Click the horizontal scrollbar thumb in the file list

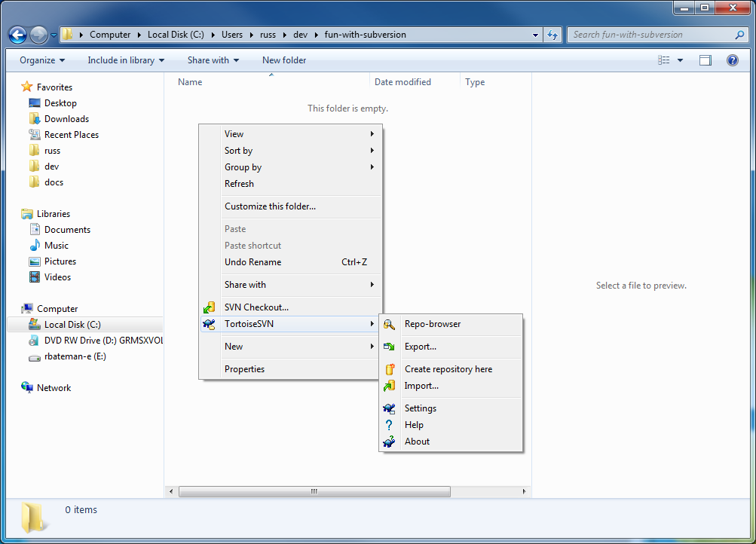(314, 491)
